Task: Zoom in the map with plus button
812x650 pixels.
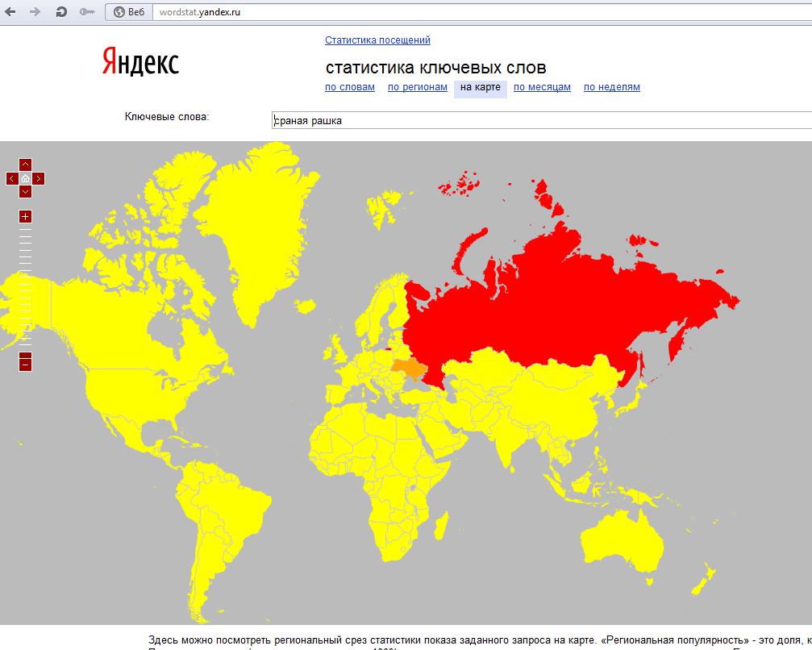Action: point(25,216)
